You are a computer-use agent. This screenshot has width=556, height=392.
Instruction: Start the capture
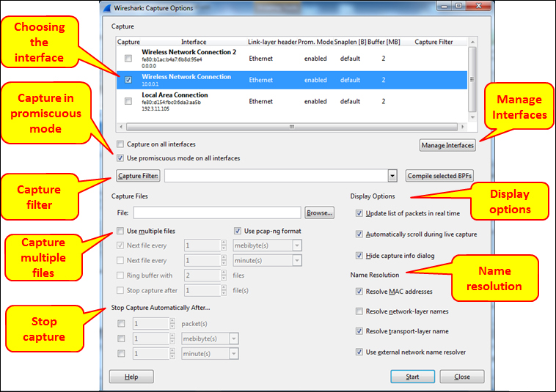[412, 377]
